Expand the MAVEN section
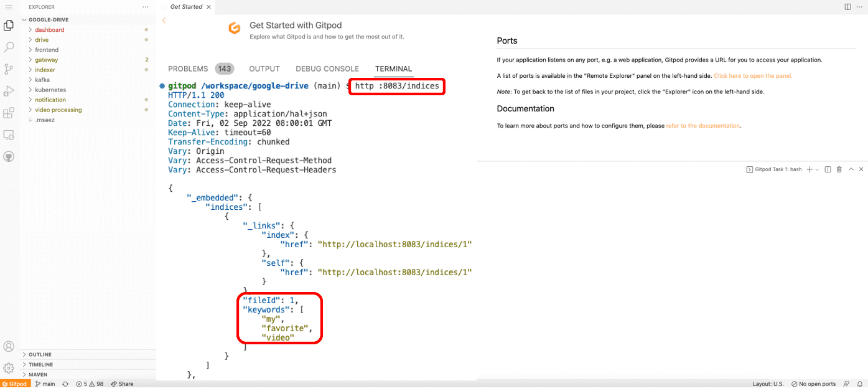The height and width of the screenshot is (391, 868). pos(38,374)
